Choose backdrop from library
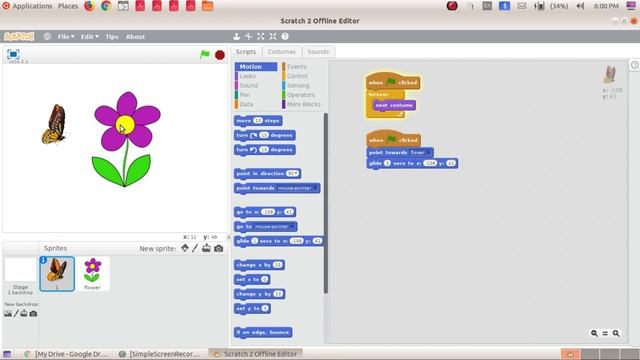Screen dimensions: 640x360 coord(8,313)
